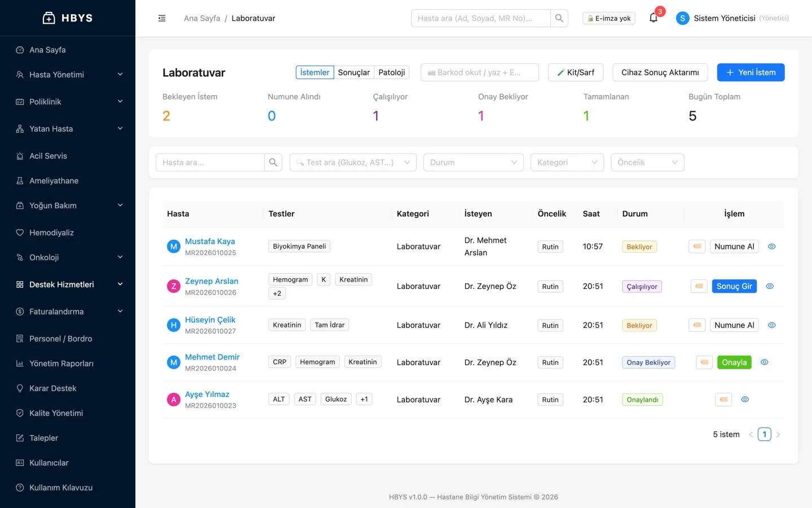View details eye icon for Zeynep Arslan

(x=770, y=286)
